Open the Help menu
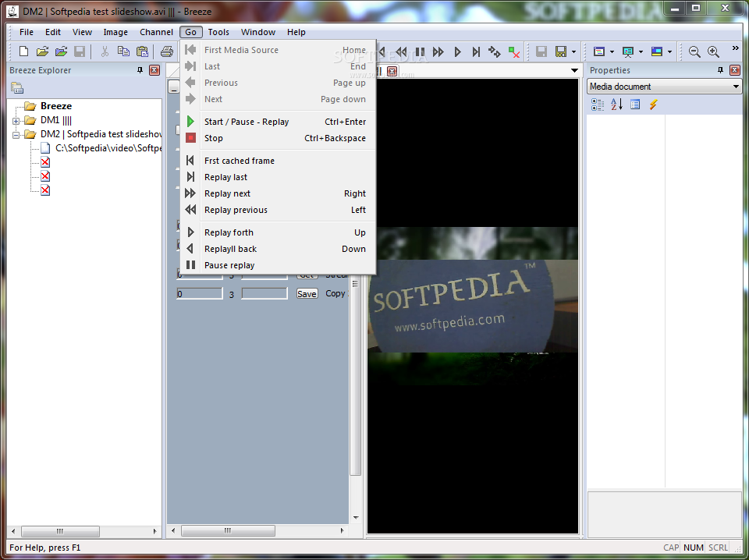This screenshot has width=749, height=560. 296,32
